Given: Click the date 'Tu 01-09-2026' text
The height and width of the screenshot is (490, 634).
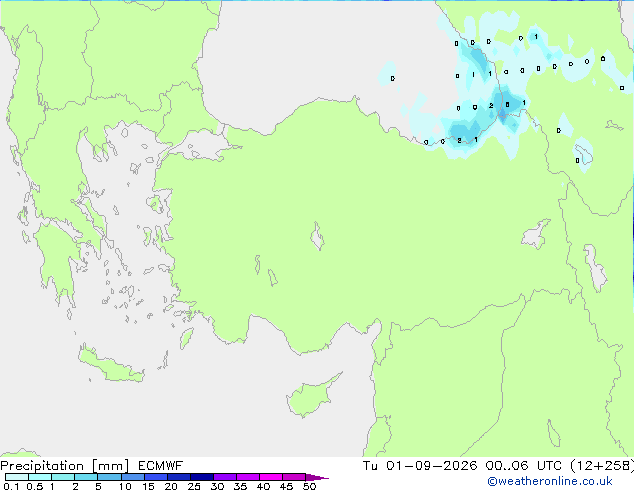Looking at the screenshot, I should [420, 466].
